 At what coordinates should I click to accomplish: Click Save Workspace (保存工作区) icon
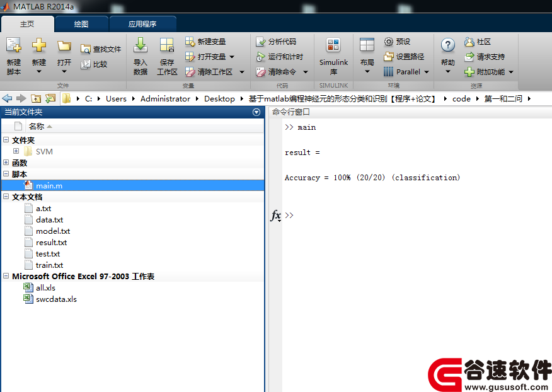[x=167, y=45]
